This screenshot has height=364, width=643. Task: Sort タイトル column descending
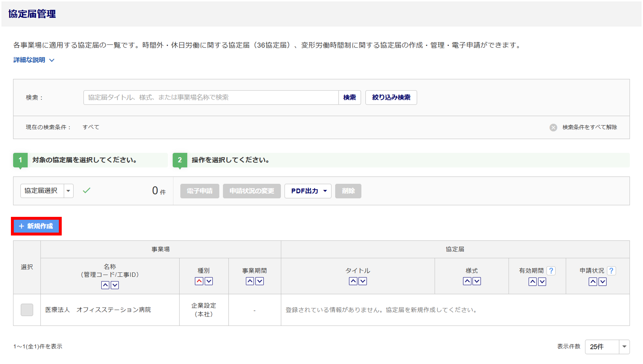pyautogui.click(x=363, y=281)
